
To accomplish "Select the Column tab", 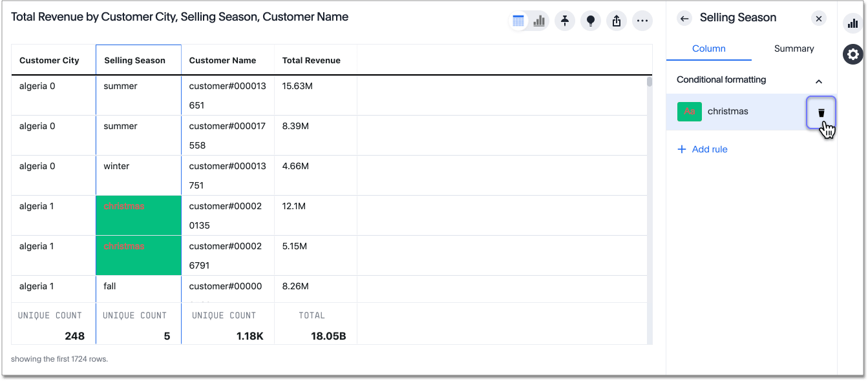I will tap(709, 48).
